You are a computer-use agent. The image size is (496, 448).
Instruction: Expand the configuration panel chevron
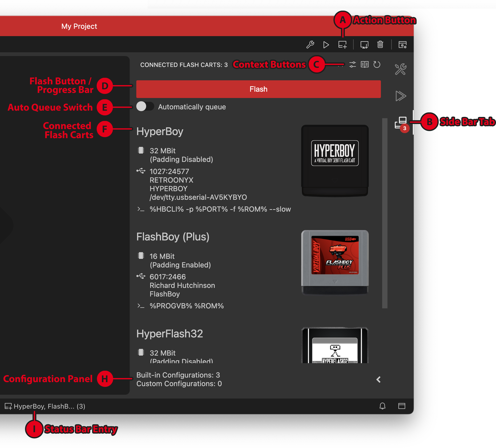pos(378,380)
